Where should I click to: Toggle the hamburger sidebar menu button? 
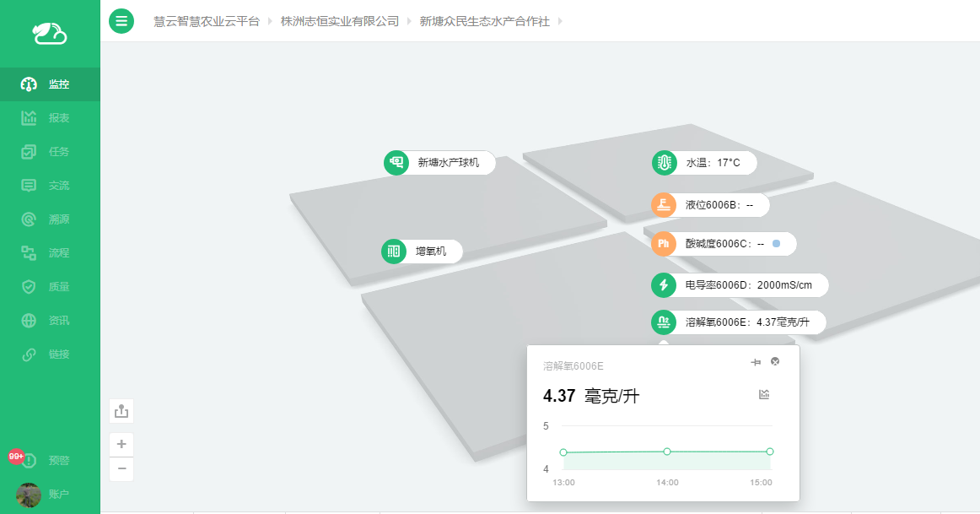(x=121, y=21)
